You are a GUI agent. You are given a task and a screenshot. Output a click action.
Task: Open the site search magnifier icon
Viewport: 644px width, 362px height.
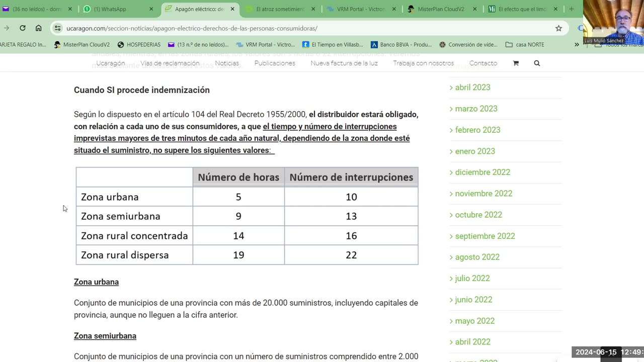click(537, 63)
